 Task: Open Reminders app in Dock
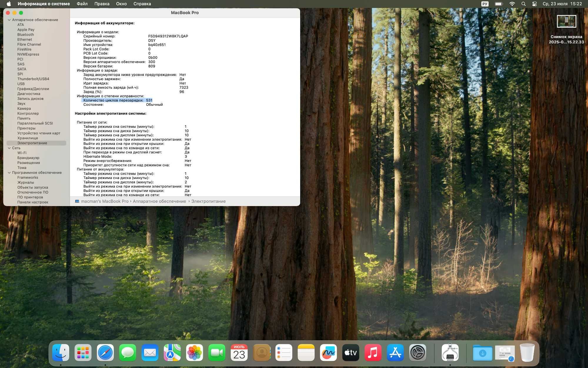click(284, 352)
